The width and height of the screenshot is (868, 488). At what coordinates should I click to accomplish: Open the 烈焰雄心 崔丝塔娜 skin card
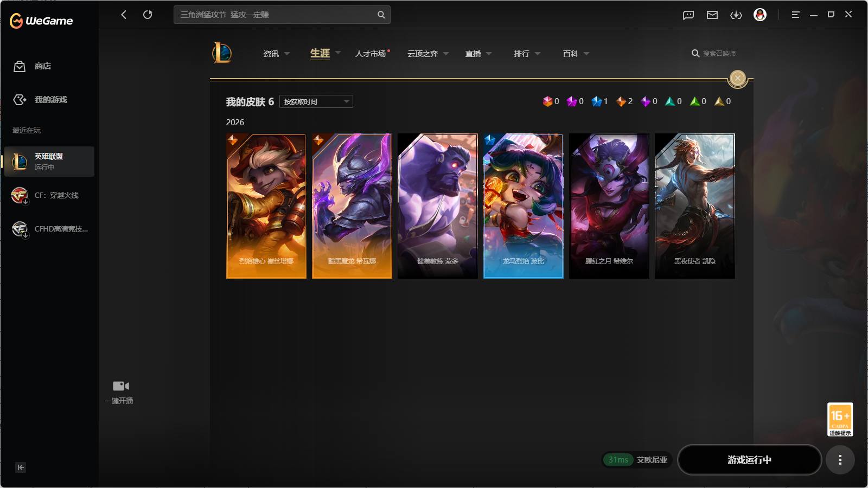[x=266, y=207]
